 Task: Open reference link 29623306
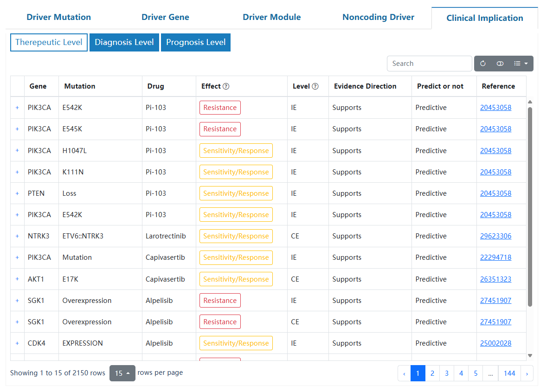click(x=495, y=236)
